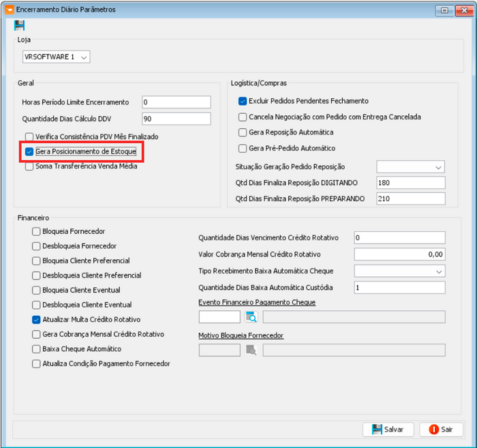Enable the Bloqueia Fornecedor checkbox
Viewport: 477px width, 448px height.
click(36, 231)
